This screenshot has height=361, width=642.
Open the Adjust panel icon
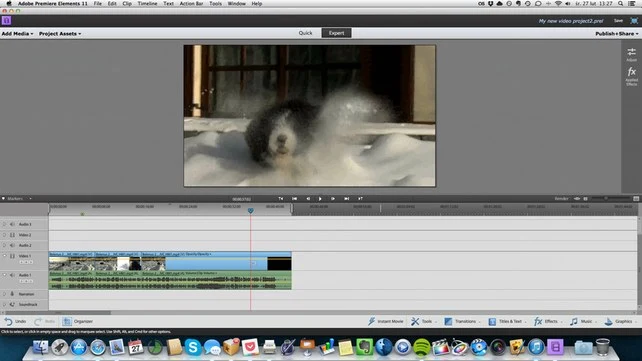631,54
